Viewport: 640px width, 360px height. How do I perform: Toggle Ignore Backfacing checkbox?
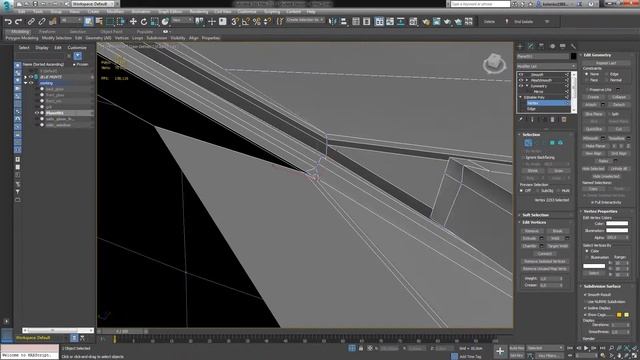tap(524, 157)
